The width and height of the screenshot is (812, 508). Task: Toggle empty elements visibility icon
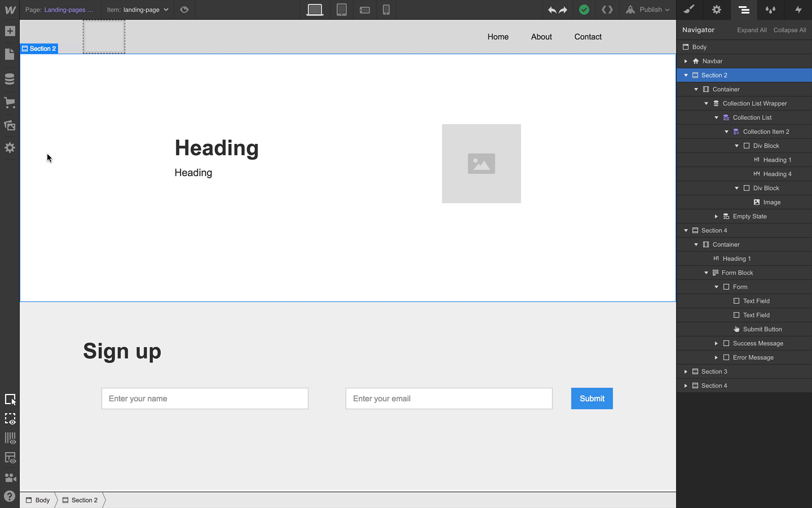(10, 458)
